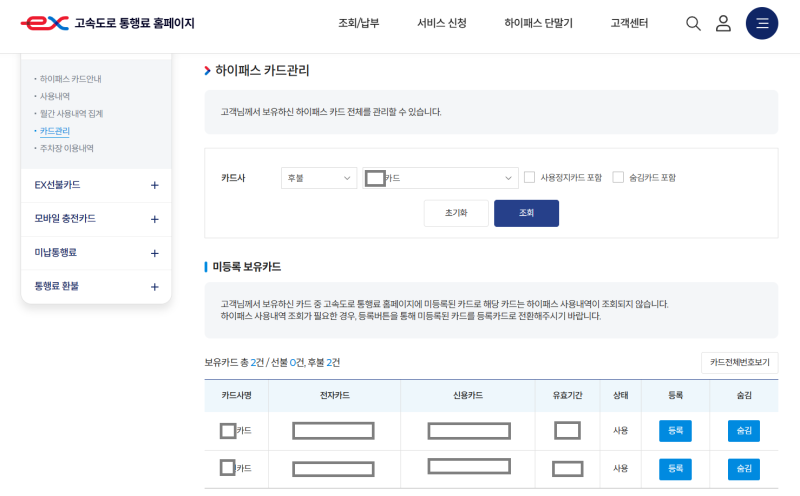Open the user account icon
The width and height of the screenshot is (800, 496).
pyautogui.click(x=723, y=23)
